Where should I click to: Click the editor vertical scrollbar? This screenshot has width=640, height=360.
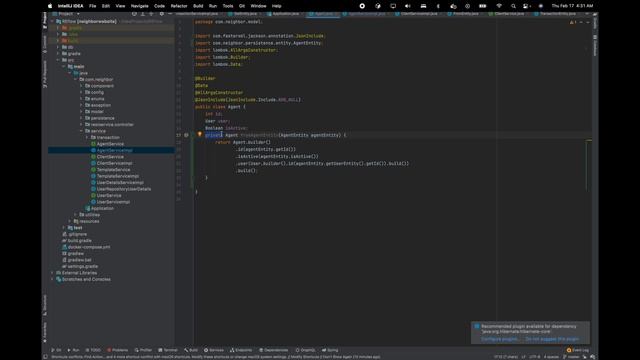(589, 165)
